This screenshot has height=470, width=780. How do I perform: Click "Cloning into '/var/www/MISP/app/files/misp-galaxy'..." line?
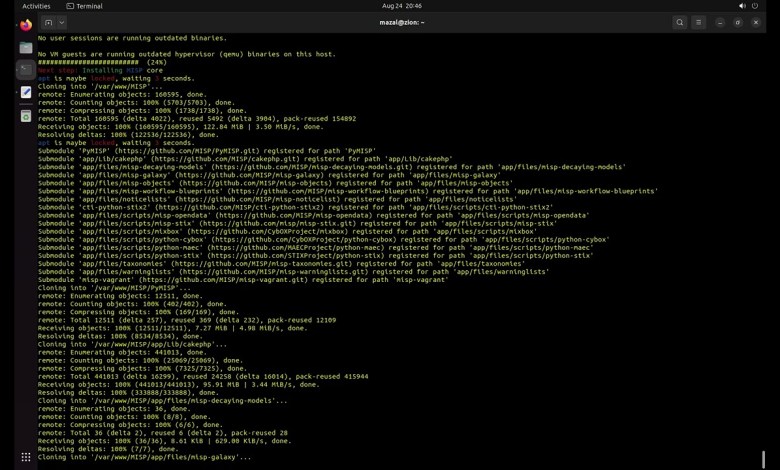pyautogui.click(x=144, y=457)
